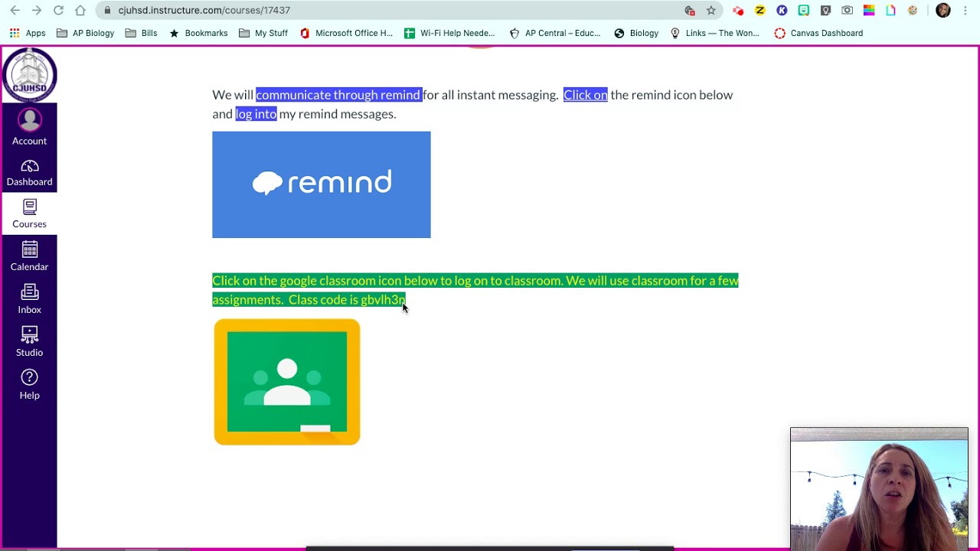980x551 pixels.
Task: Open the Bookmarks starred shortcut
Action: click(198, 33)
